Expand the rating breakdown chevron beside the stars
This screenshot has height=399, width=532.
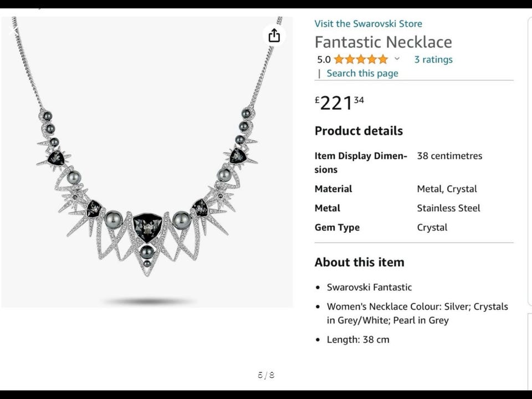click(x=397, y=59)
